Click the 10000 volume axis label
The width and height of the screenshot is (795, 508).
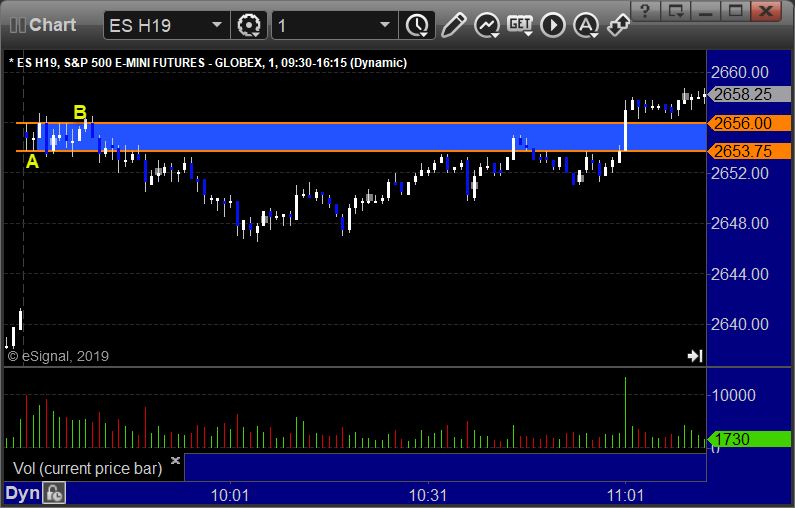734,395
